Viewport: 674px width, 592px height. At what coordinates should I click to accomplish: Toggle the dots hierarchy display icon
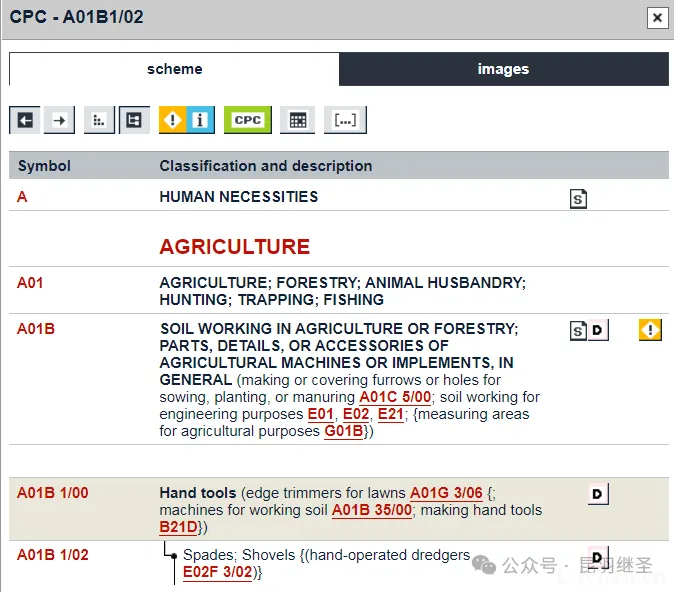click(x=99, y=120)
